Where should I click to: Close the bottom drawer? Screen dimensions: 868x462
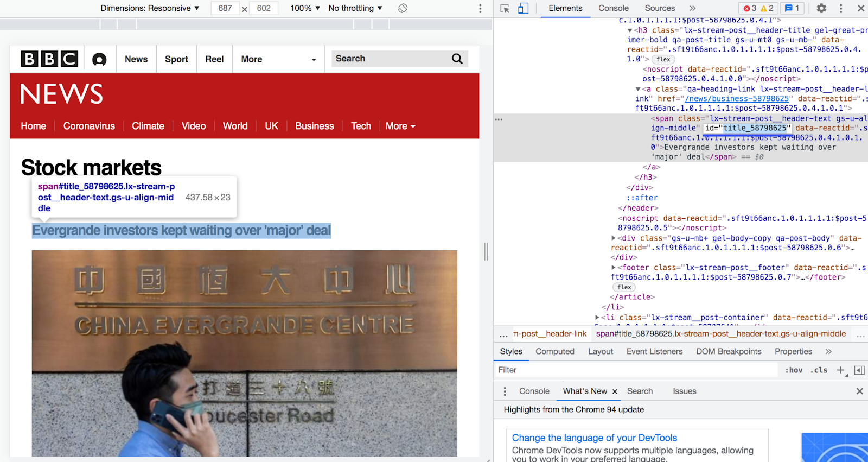(859, 391)
